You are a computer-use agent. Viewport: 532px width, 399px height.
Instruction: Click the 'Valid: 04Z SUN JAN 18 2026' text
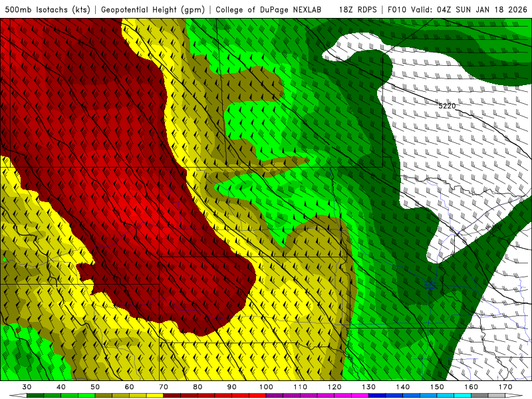[x=469, y=9]
